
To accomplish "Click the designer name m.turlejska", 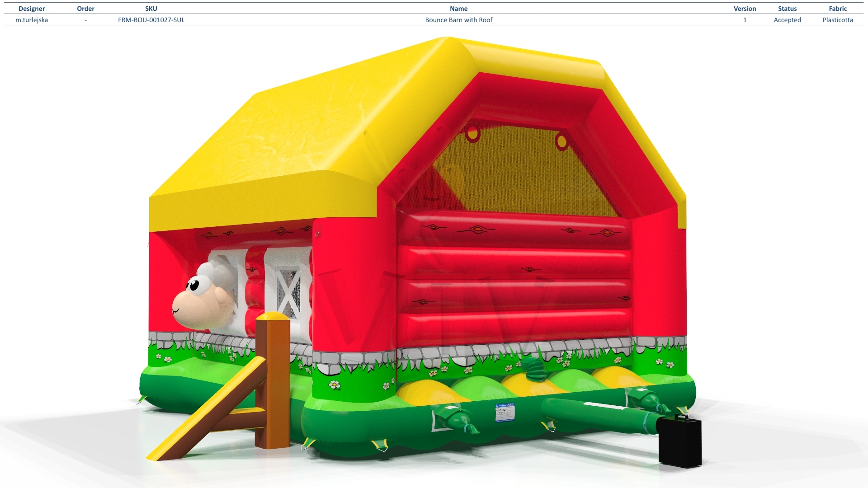I will [32, 20].
